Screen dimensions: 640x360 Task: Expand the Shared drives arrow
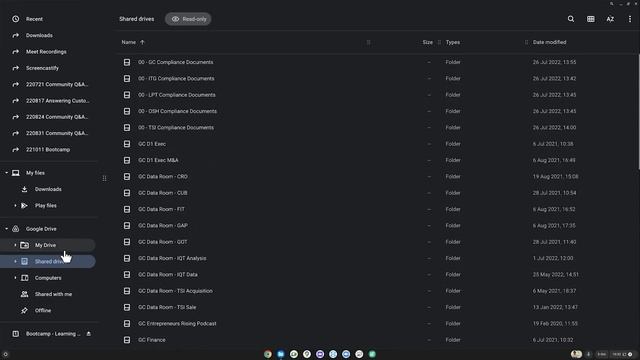pyautogui.click(x=15, y=262)
